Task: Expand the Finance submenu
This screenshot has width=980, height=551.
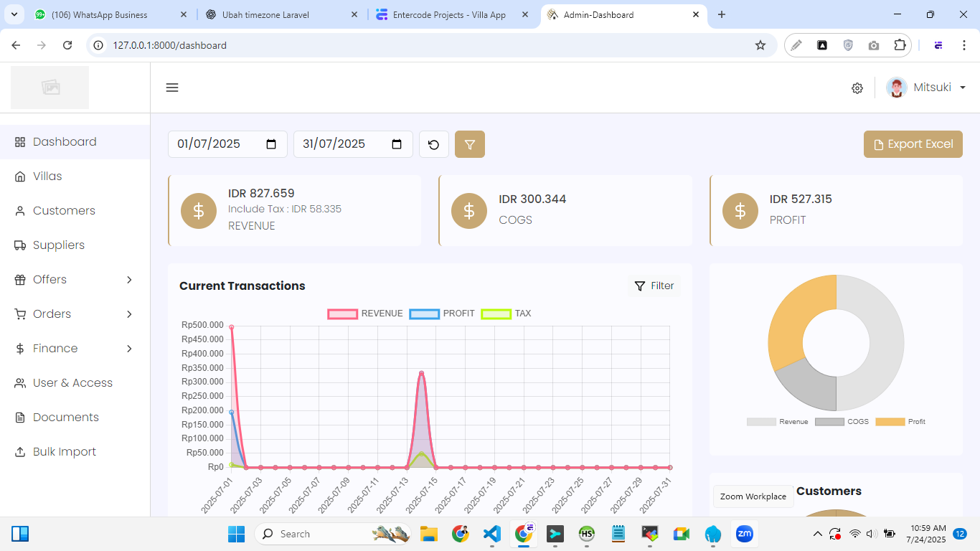Action: pos(75,349)
